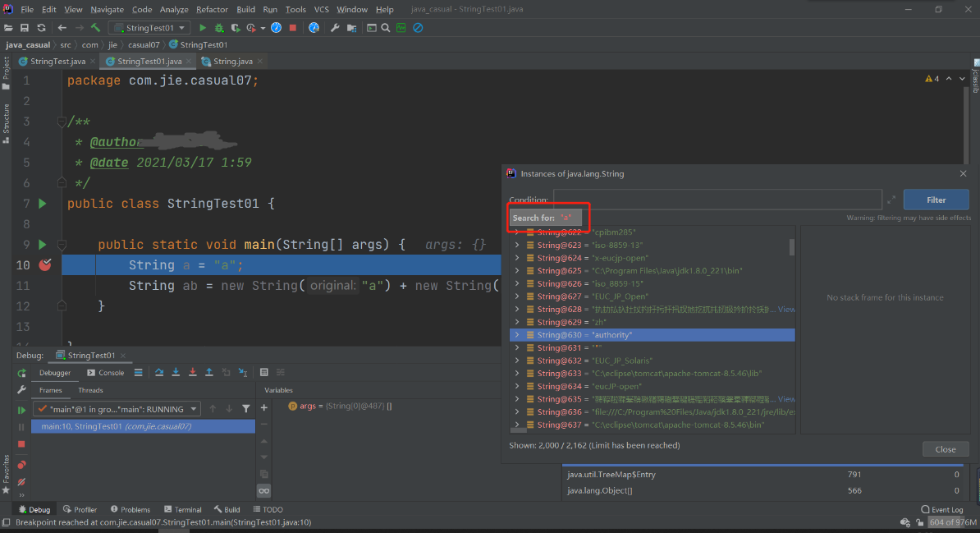Run to cursor in the debugger toolbar

243,372
